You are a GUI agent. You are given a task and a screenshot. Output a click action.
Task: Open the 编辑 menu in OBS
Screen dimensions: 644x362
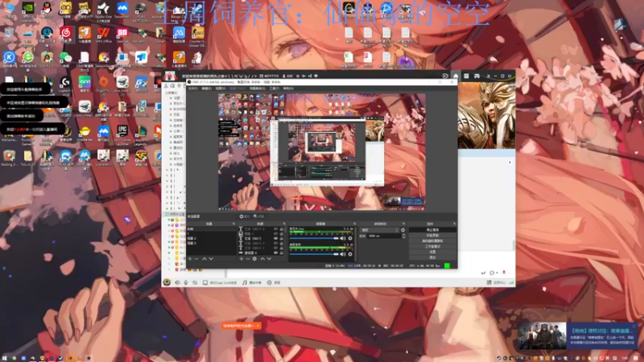coord(207,88)
